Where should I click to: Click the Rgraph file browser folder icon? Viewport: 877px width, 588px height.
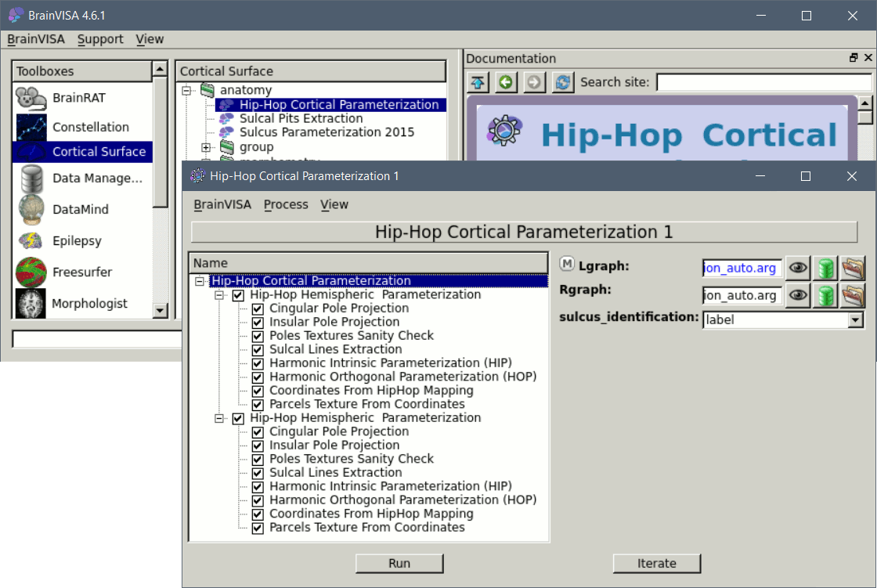852,295
